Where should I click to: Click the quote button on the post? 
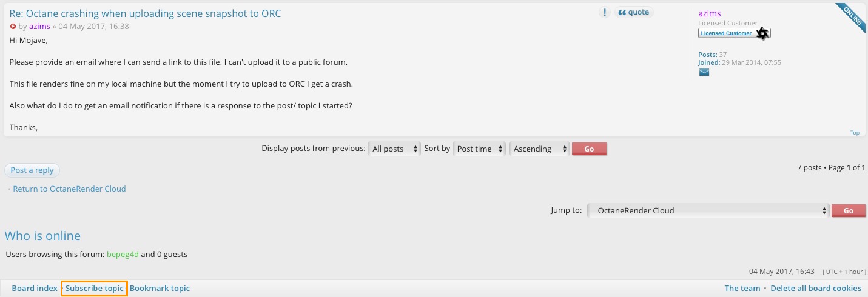point(634,12)
